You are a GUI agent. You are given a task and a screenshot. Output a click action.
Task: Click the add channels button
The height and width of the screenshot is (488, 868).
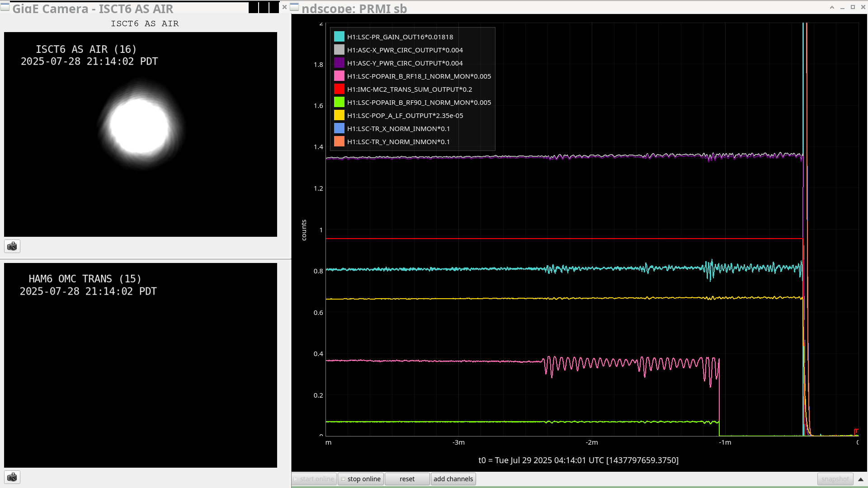coord(453,479)
